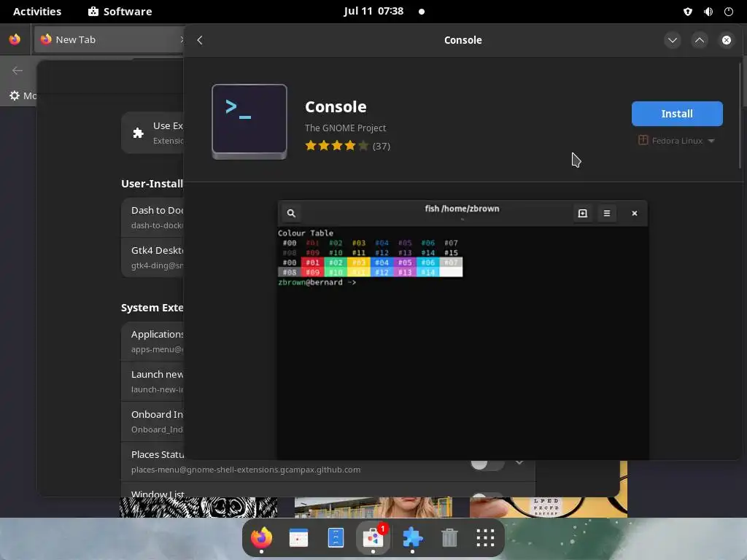Screen dimensions: 747x560
Task: Open Calendar from the dock
Action: pyautogui.click(x=298, y=537)
